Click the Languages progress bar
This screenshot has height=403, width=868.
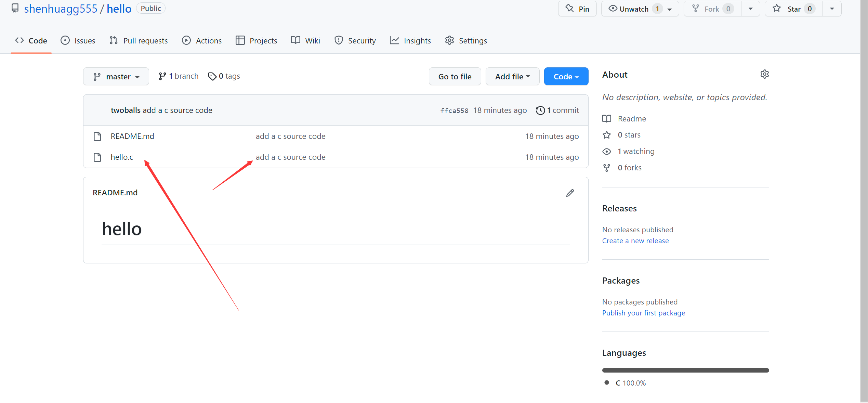click(x=685, y=370)
